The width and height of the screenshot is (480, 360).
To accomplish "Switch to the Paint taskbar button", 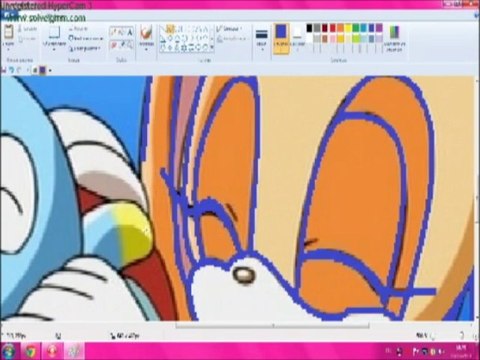I will pyautogui.click(x=74, y=351).
